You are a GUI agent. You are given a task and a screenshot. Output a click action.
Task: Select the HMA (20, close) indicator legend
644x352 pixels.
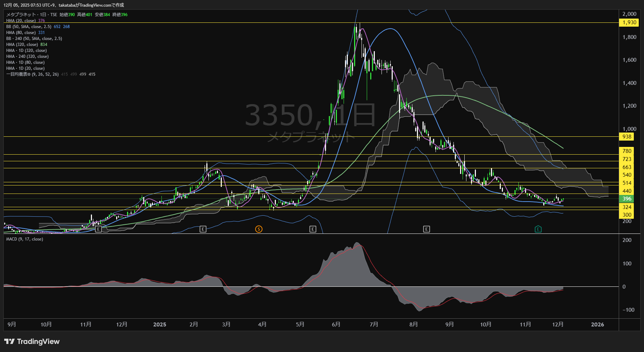pos(21,21)
